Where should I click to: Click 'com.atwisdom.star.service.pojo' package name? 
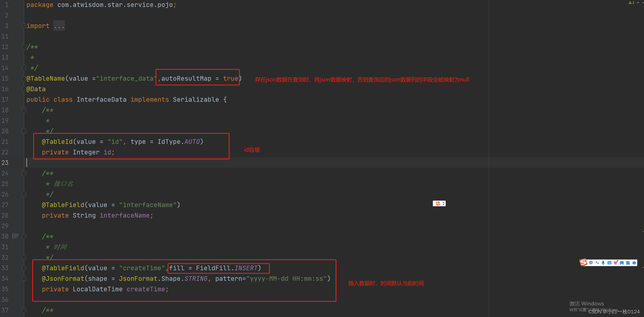click(115, 5)
